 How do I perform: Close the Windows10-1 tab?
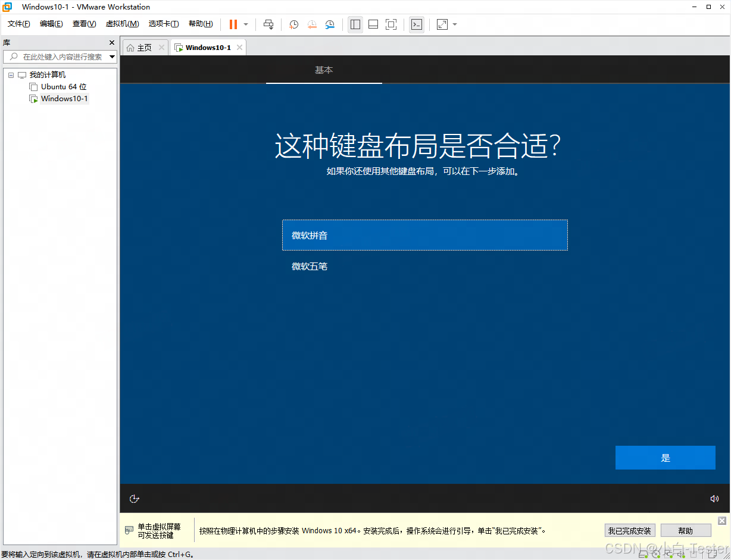[239, 48]
